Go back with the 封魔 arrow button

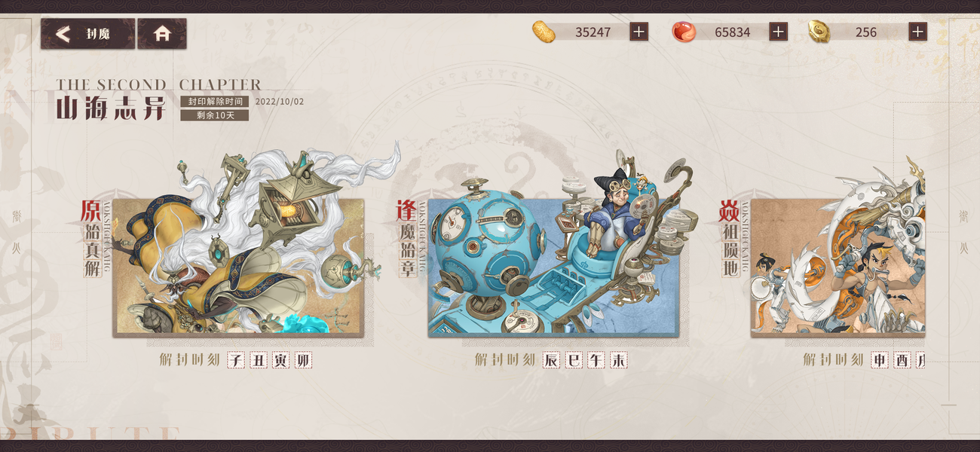point(87,34)
